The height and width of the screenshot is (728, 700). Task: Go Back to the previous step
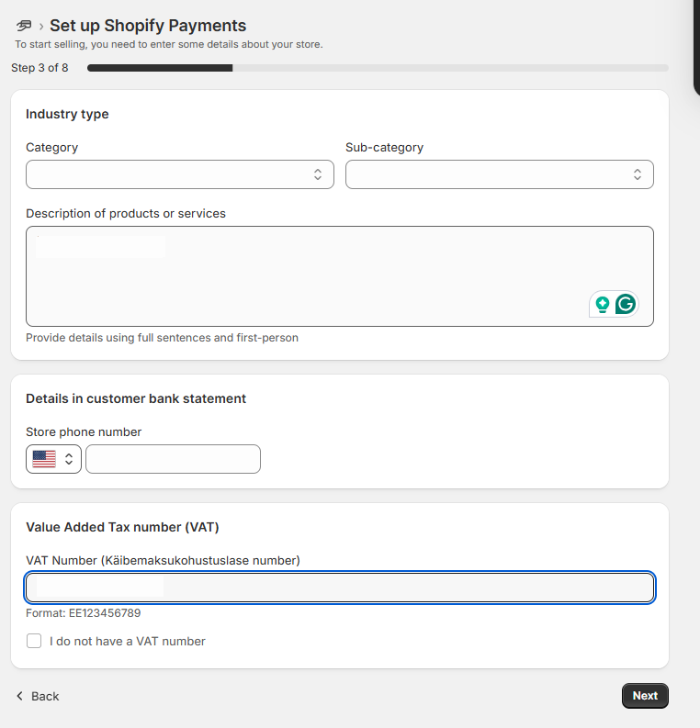pyautogui.click(x=38, y=696)
